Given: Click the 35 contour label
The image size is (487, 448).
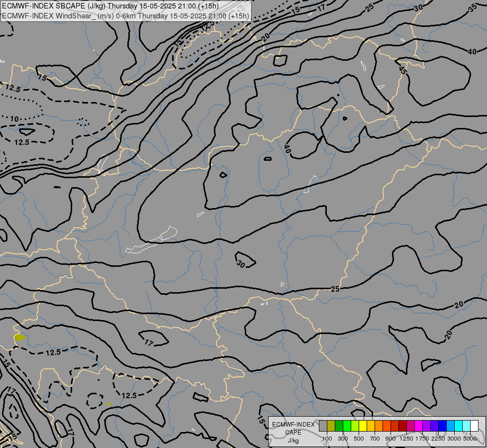Looking at the screenshot, I should pyautogui.click(x=473, y=8).
